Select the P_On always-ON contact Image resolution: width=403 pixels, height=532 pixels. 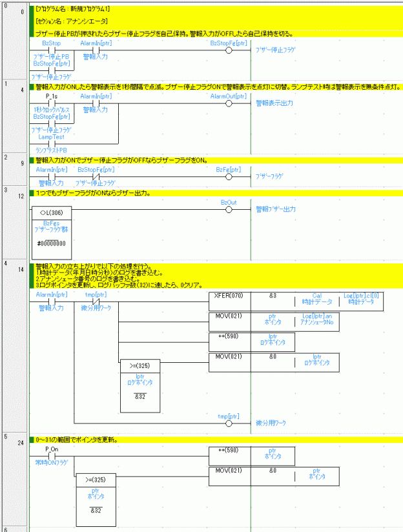(x=52, y=456)
